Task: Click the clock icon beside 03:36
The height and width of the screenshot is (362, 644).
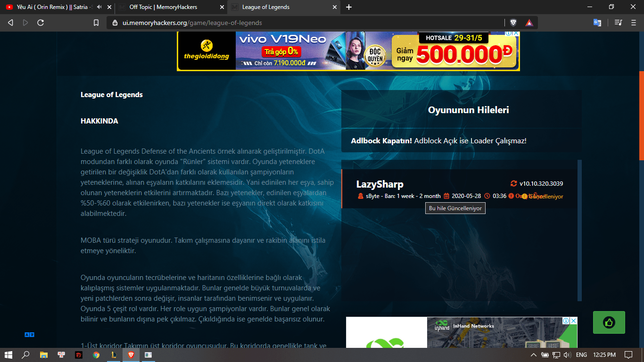Action: [487, 196]
